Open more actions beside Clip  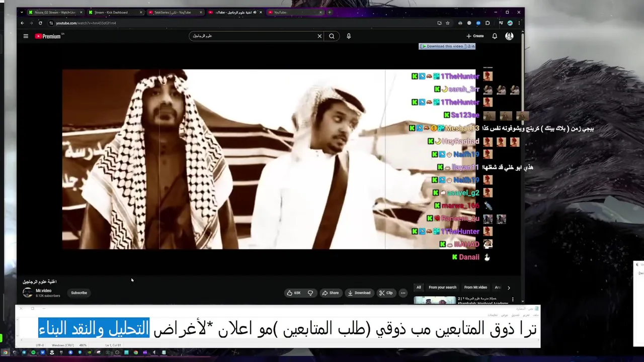tap(403, 293)
